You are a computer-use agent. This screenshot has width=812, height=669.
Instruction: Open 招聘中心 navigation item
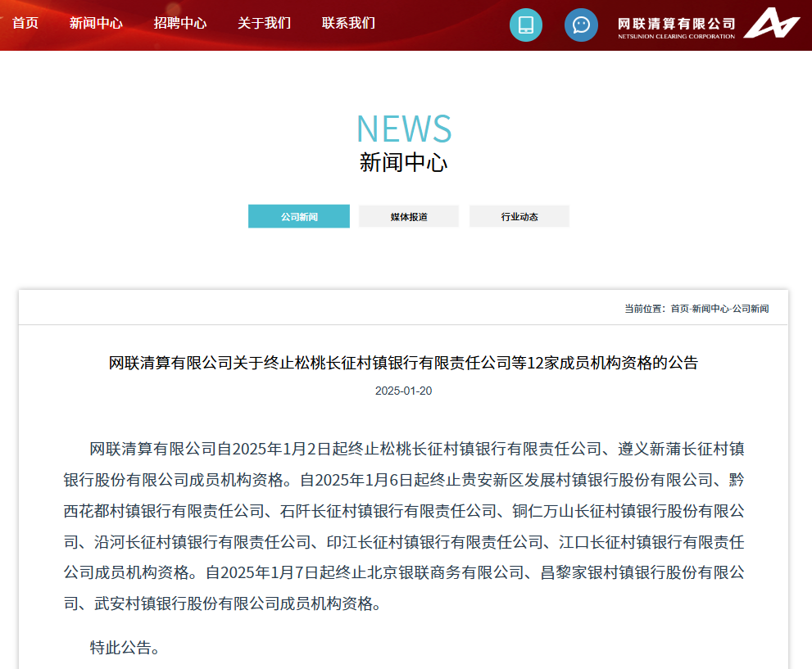pyautogui.click(x=180, y=23)
